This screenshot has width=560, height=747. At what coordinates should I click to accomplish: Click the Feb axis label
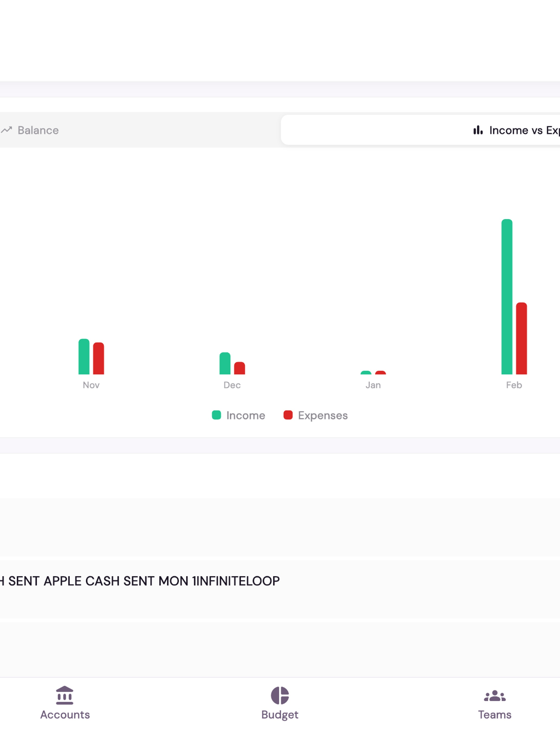(x=514, y=385)
